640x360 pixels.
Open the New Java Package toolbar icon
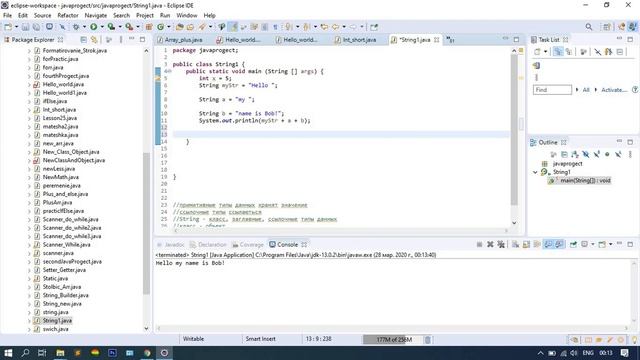149,27
